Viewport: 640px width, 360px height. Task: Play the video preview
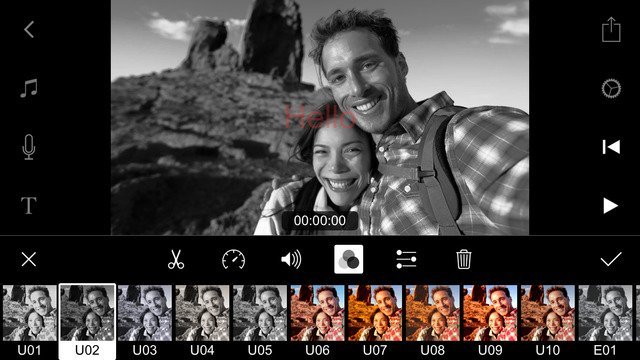point(611,206)
